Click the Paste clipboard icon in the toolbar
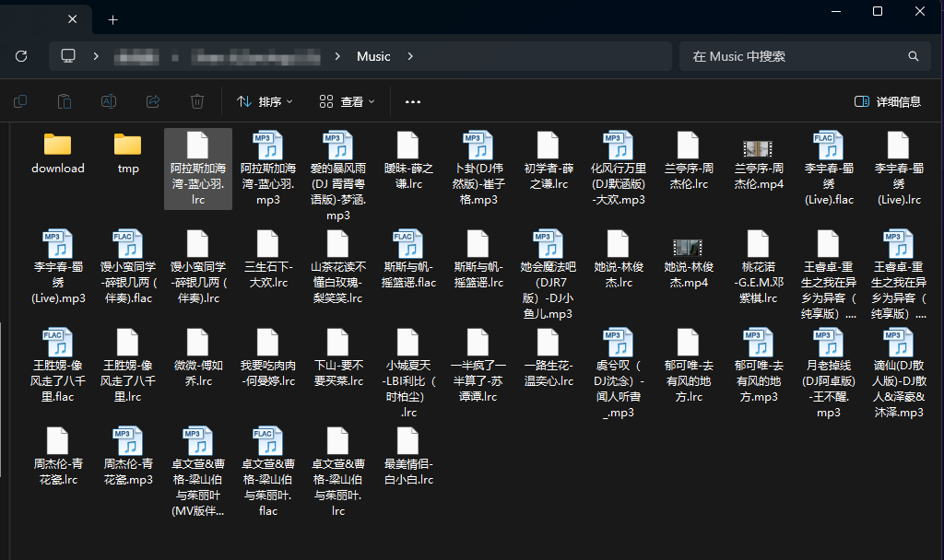Viewport: 944px width, 560px height. tap(65, 101)
